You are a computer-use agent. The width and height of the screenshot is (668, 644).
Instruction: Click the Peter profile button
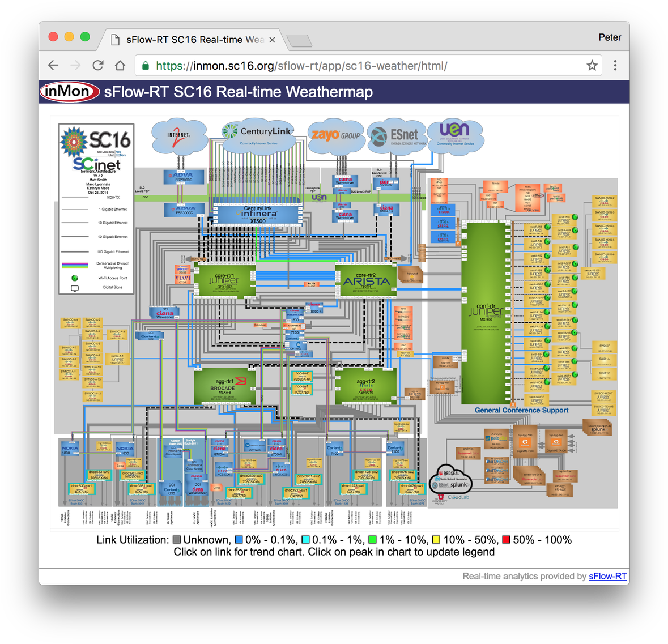(610, 37)
